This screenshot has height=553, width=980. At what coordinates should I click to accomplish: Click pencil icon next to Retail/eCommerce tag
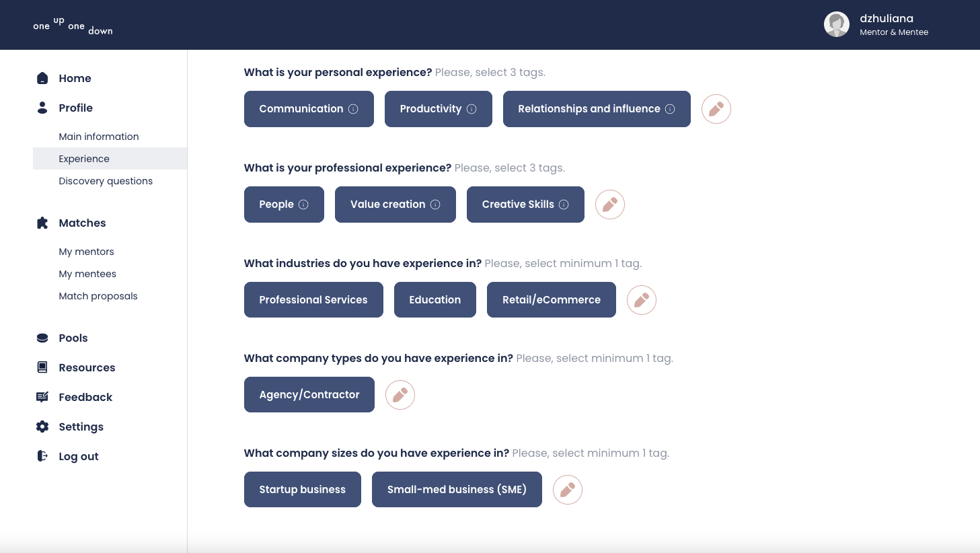642,300
